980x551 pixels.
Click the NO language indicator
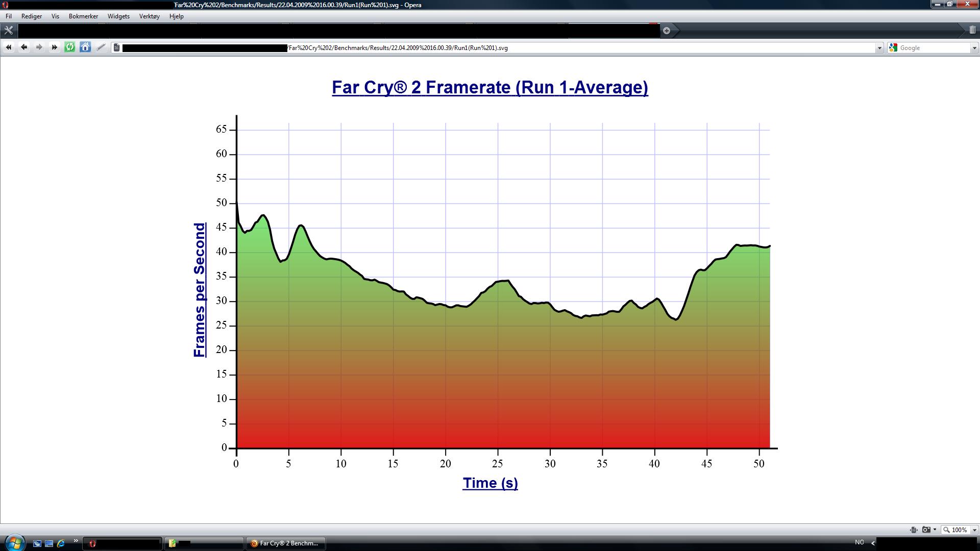860,542
